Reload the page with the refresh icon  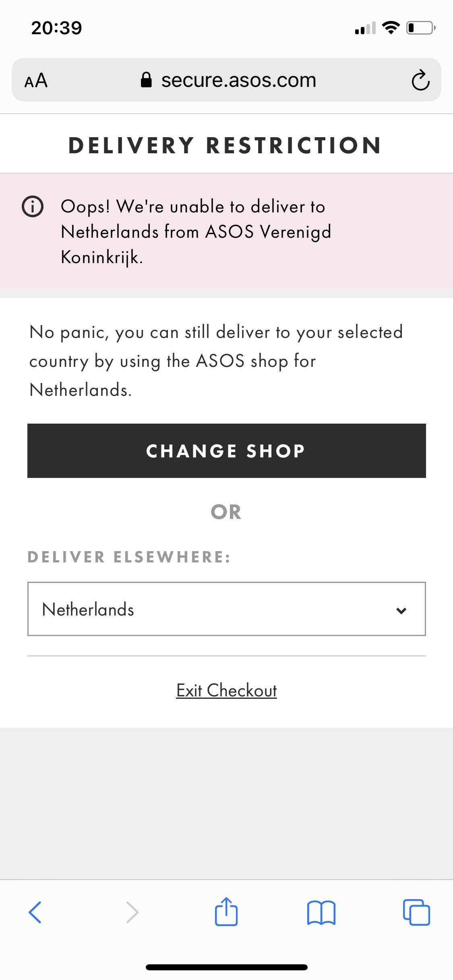click(x=420, y=80)
